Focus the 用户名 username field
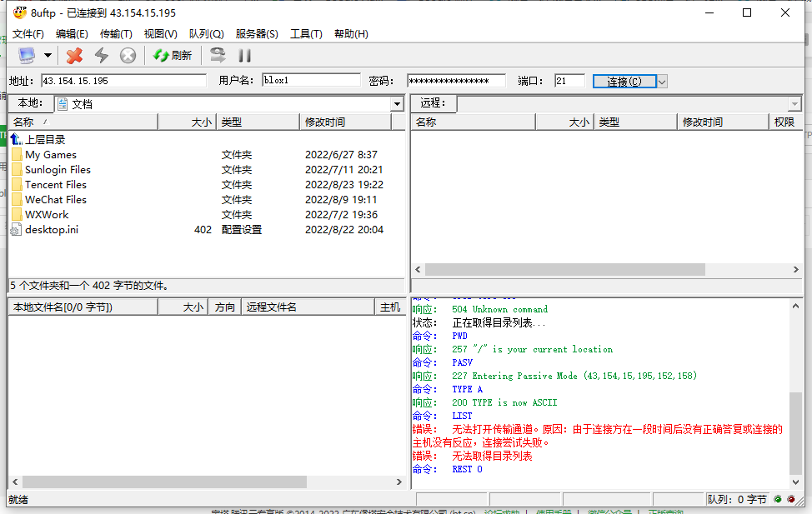The image size is (812, 514). 311,80
